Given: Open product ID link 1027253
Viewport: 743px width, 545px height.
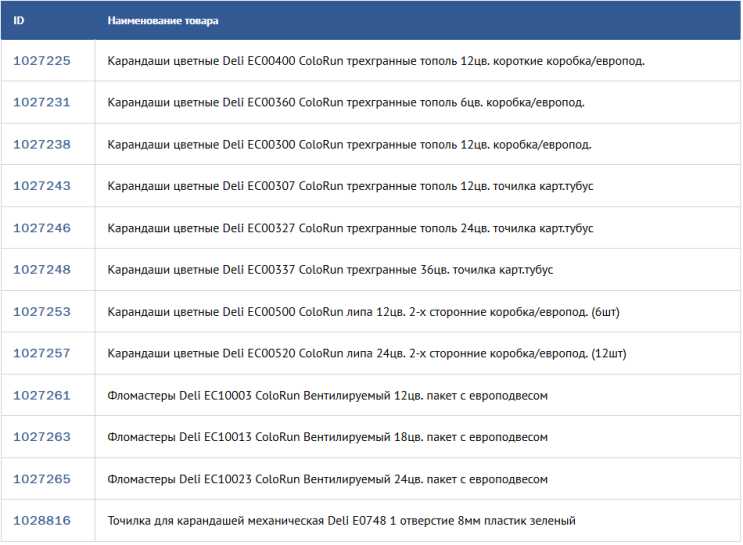Looking at the screenshot, I should pyautogui.click(x=42, y=311).
